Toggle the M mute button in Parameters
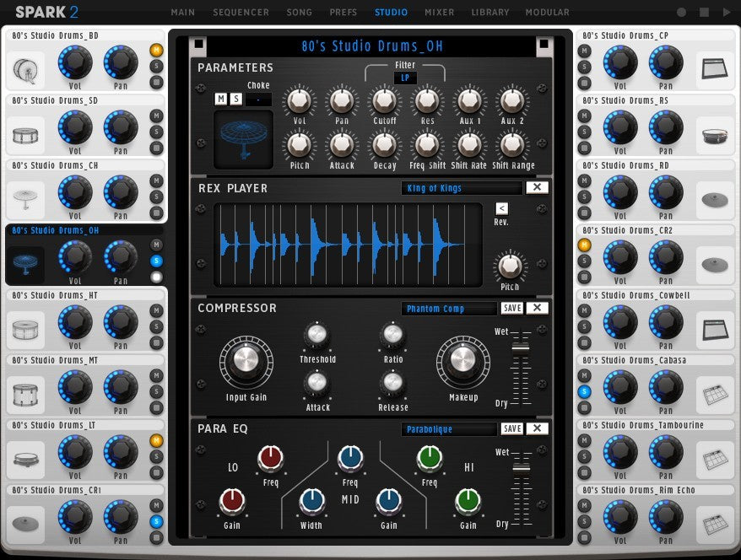Screen dimensions: 741x560 [x=220, y=99]
